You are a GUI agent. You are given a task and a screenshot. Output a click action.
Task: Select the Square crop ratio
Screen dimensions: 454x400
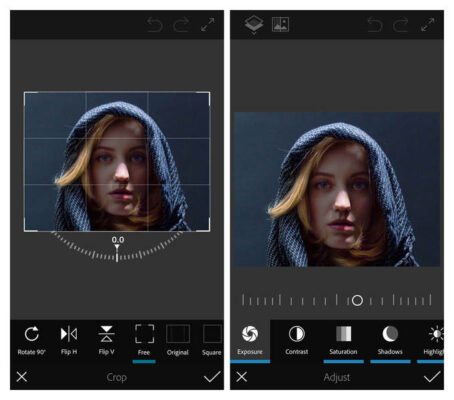pyautogui.click(x=212, y=340)
